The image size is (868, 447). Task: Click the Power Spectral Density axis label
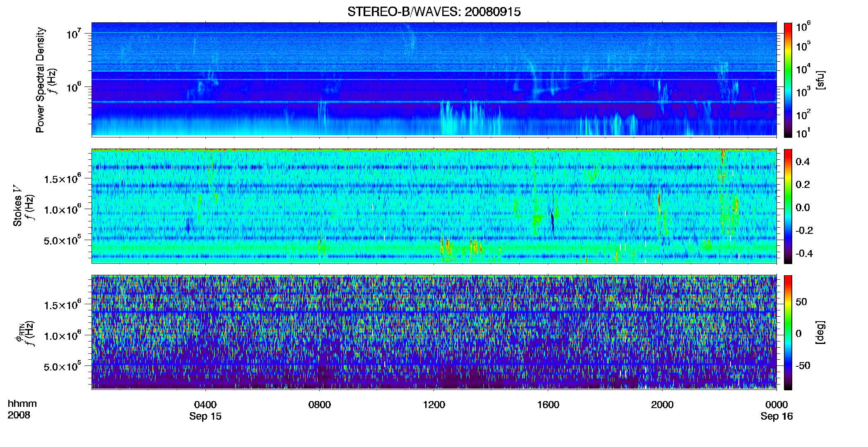click(x=40, y=80)
